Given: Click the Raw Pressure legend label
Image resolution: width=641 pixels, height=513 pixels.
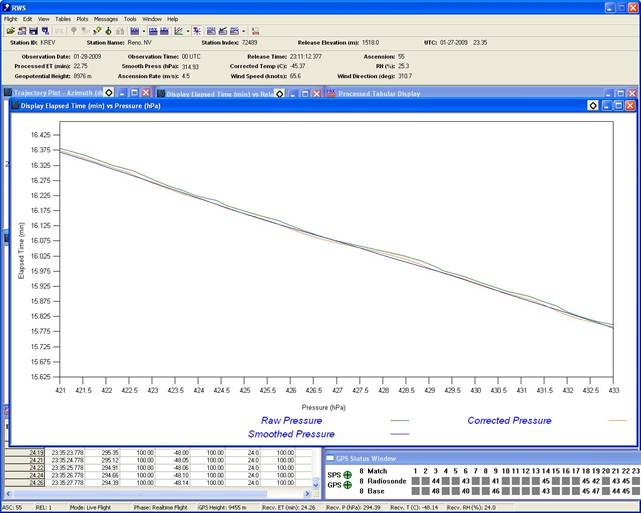Looking at the screenshot, I should pyautogui.click(x=291, y=421).
